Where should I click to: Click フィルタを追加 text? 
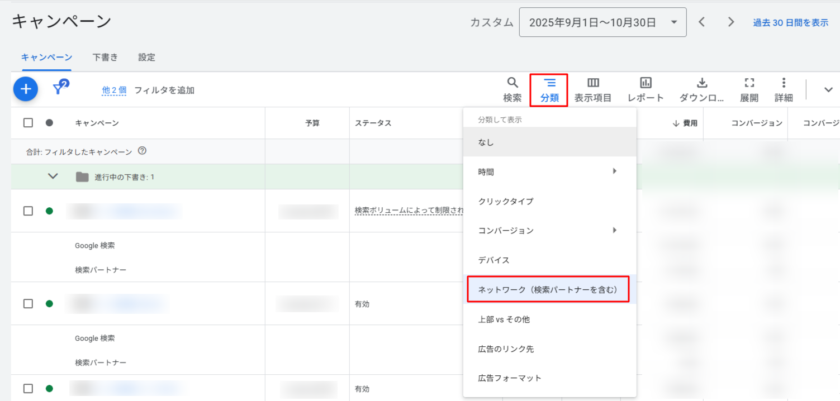[x=164, y=90]
